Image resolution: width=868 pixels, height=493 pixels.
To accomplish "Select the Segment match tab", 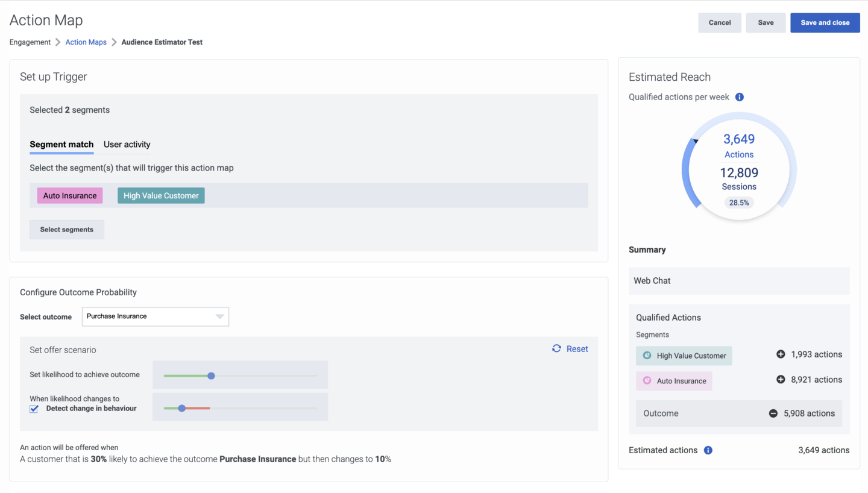I will (x=61, y=145).
